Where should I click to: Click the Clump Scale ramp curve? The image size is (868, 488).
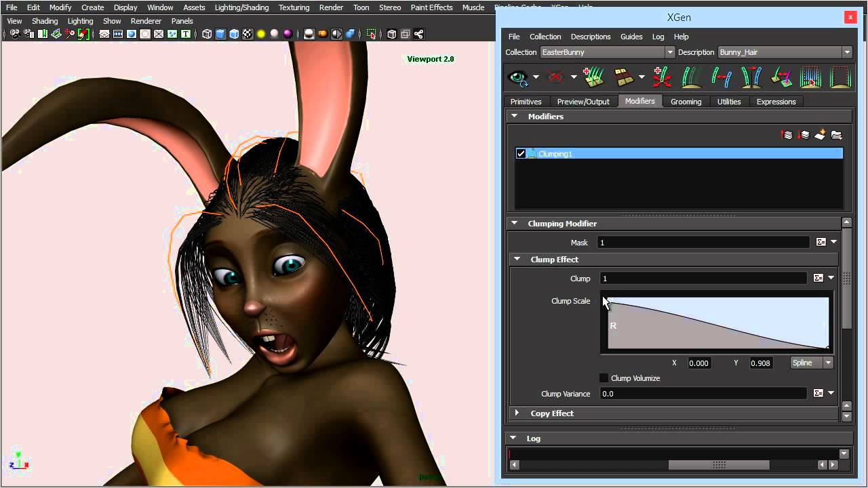tap(717, 324)
